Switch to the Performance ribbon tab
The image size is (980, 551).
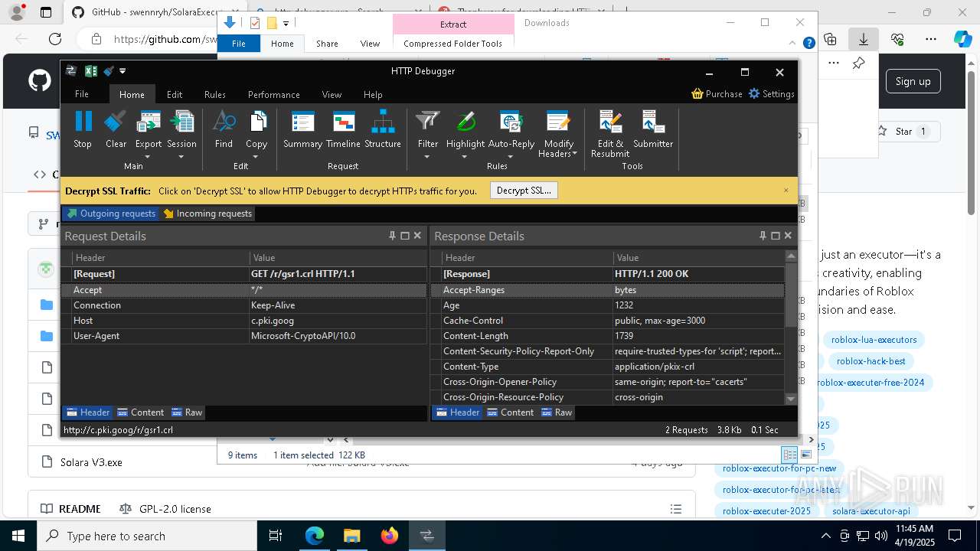click(273, 94)
